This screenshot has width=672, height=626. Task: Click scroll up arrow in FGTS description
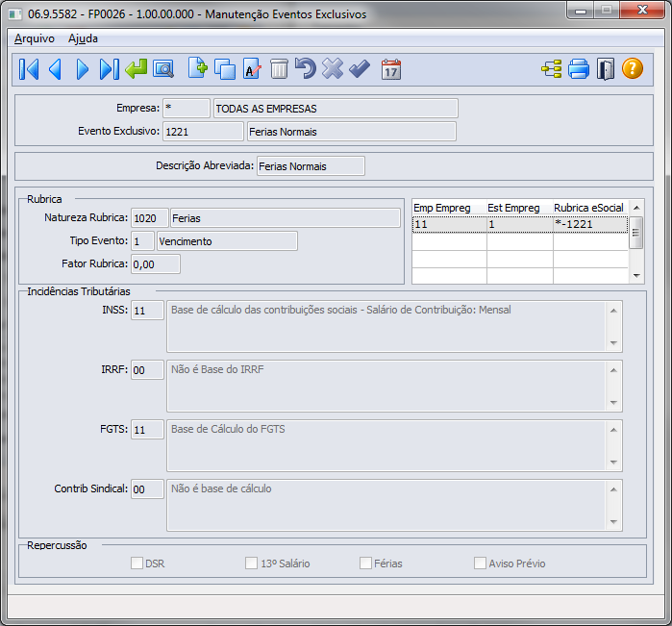tap(613, 430)
